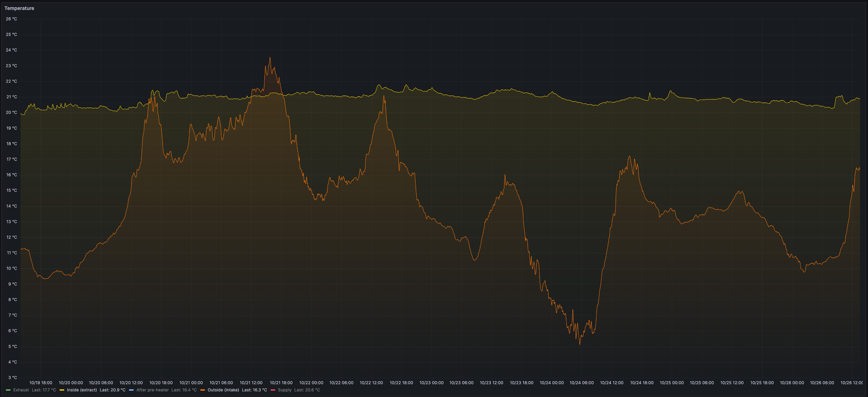Viewport: 868px width, 397px height.
Task: Click the Last: 16.4 °C legend value
Action: click(x=184, y=390)
